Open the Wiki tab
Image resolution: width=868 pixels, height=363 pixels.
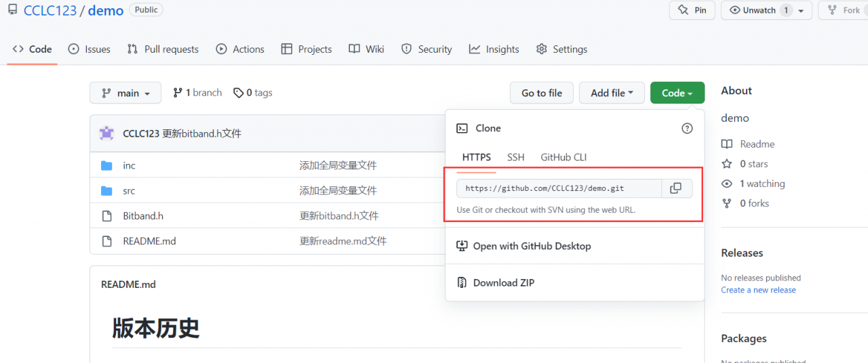click(x=366, y=49)
